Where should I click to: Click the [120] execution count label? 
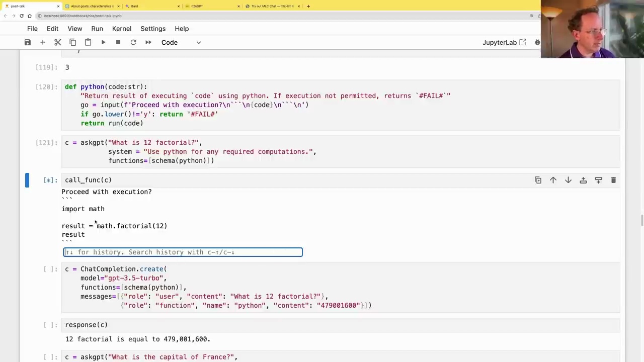pos(47,86)
